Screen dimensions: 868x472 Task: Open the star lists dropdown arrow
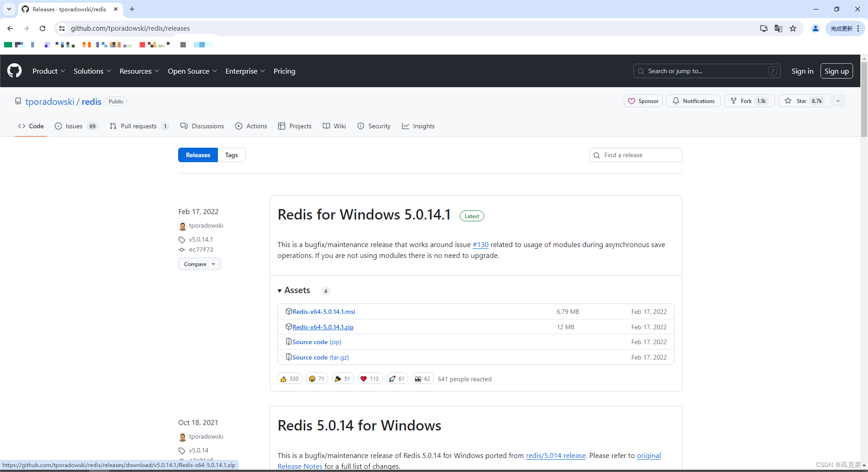coord(838,101)
